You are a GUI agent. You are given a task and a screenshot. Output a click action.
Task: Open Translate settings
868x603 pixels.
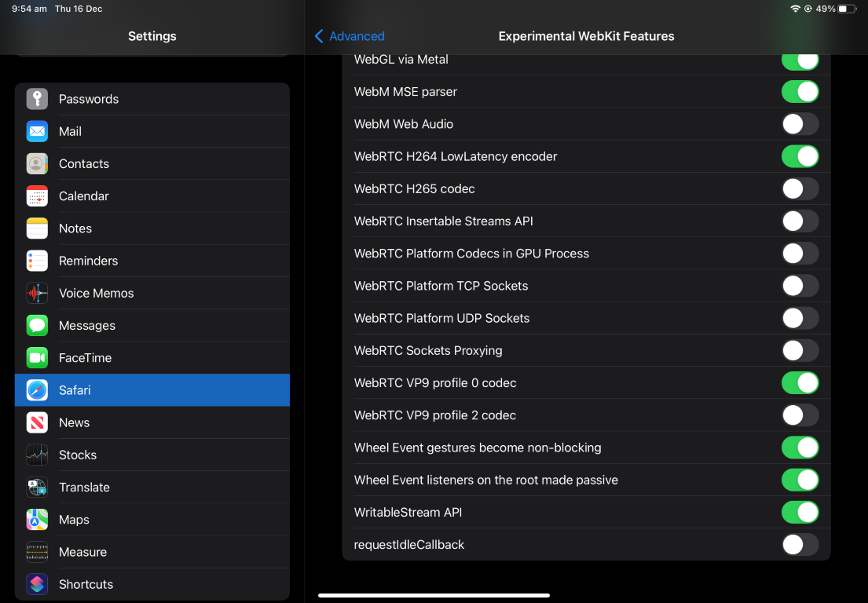(152, 488)
